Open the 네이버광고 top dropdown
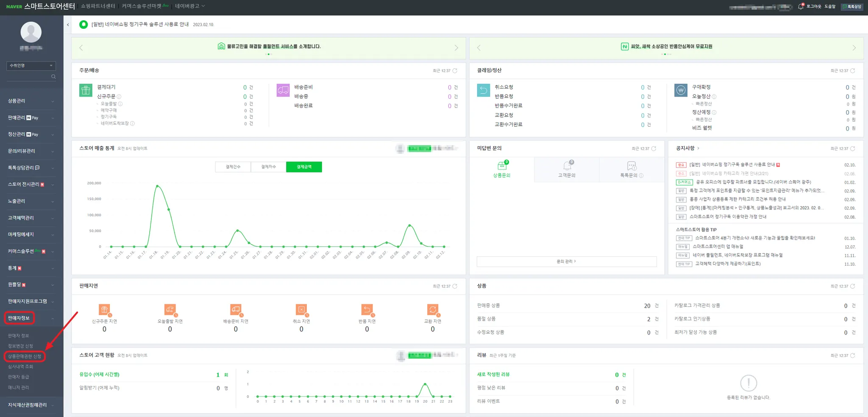Screen dimensions: 868x417 point(190,6)
